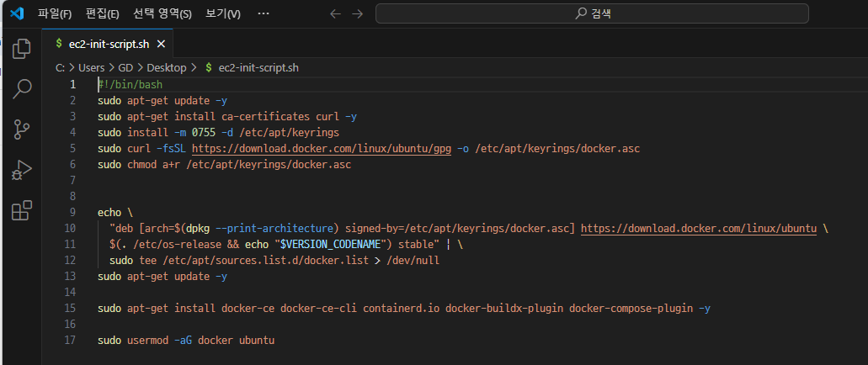Select the GD breadcrumb segment
The image size is (868, 365).
pyautogui.click(x=125, y=67)
